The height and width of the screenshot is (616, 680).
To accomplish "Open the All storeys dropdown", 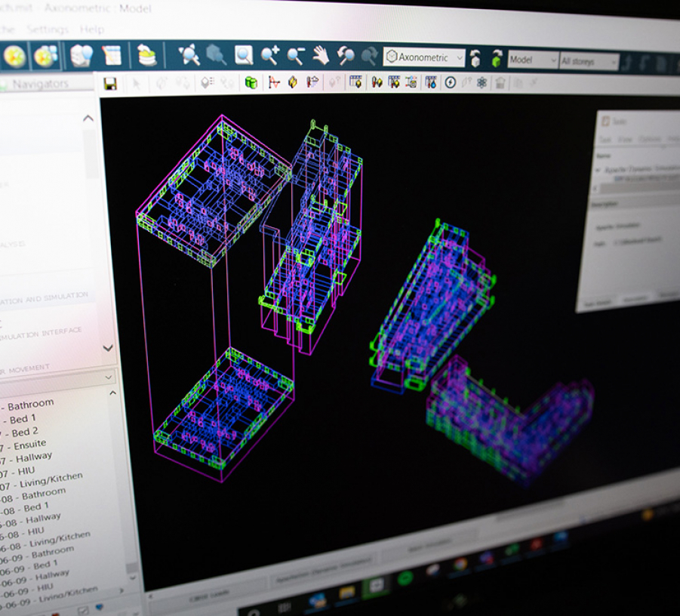I will (589, 61).
